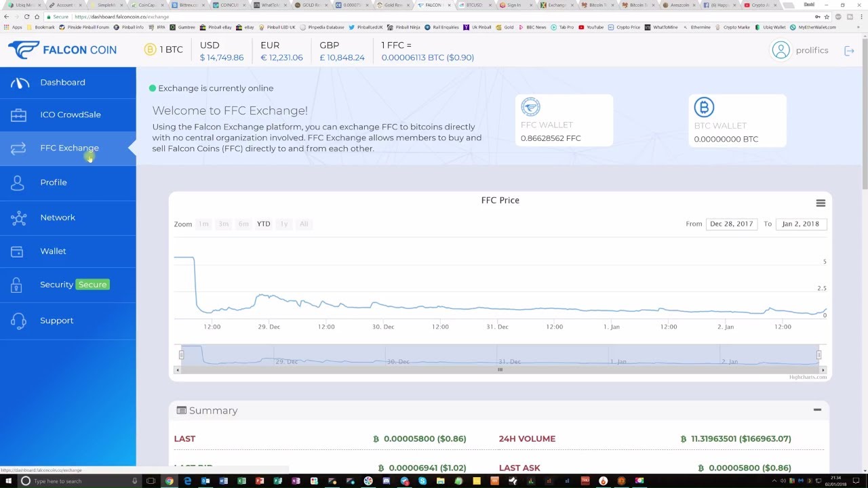The height and width of the screenshot is (488, 868).
Task: Open the YouTube bookmark
Action: click(x=591, y=27)
